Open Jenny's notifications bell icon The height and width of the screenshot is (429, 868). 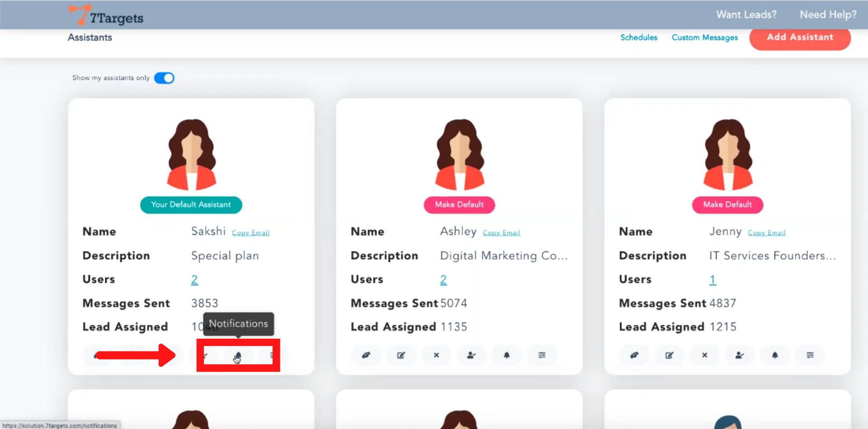775,355
